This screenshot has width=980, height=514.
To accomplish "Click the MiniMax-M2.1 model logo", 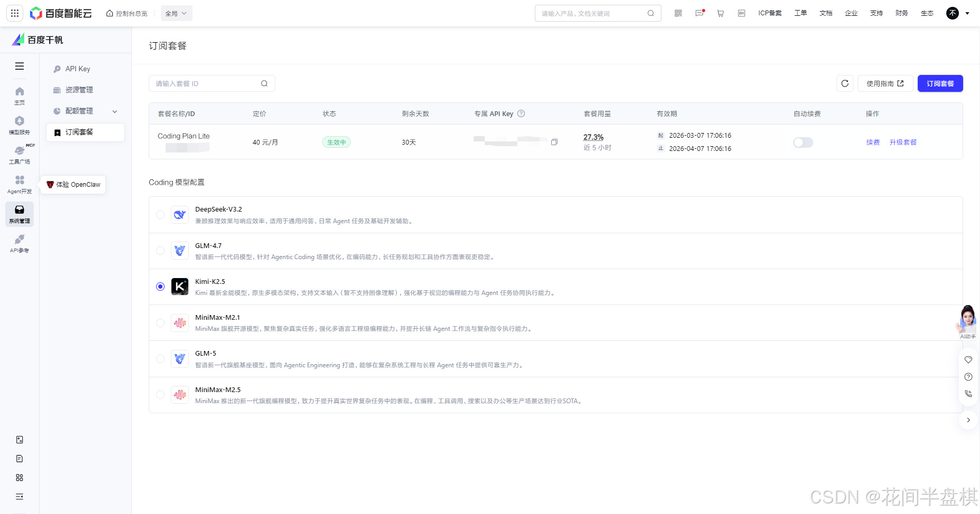I will [180, 322].
